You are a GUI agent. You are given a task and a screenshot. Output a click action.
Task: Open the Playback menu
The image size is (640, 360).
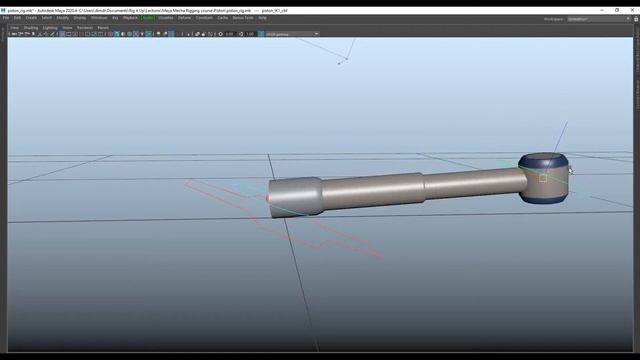pos(130,18)
